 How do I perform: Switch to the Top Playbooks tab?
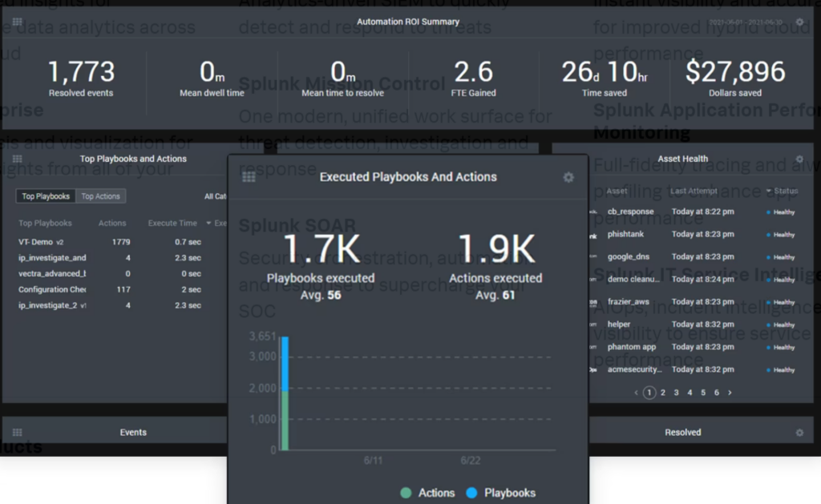tap(45, 196)
